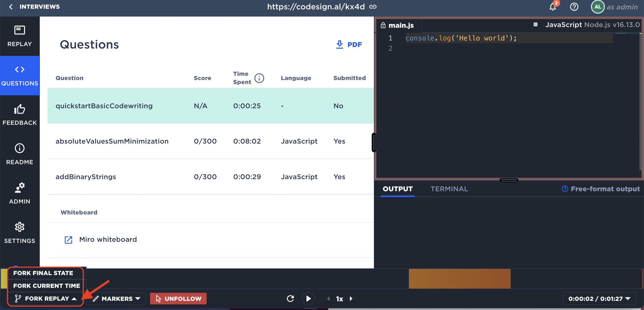Click the horizontal splitter handle above Output
Viewport: 644px width, 310px height.
click(508, 180)
